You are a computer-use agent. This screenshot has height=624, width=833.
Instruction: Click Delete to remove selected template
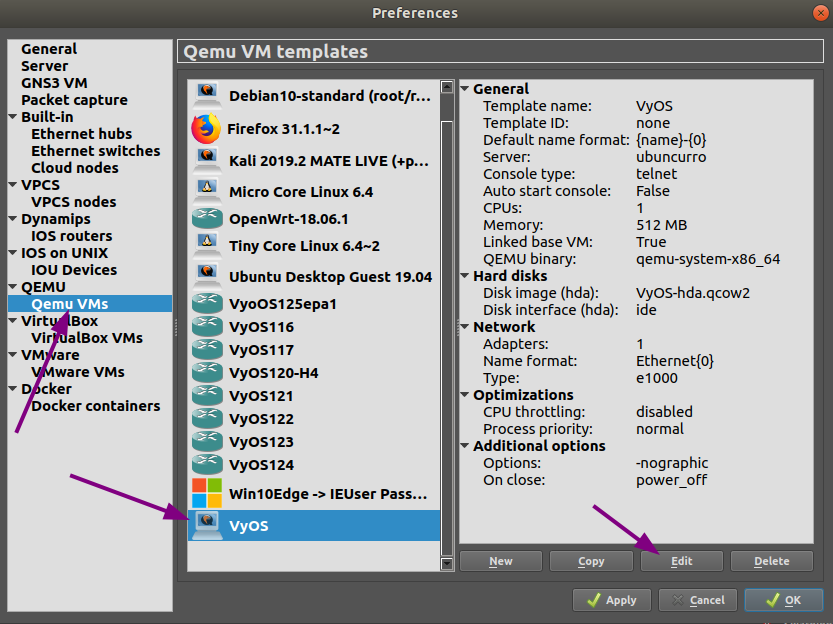click(771, 561)
